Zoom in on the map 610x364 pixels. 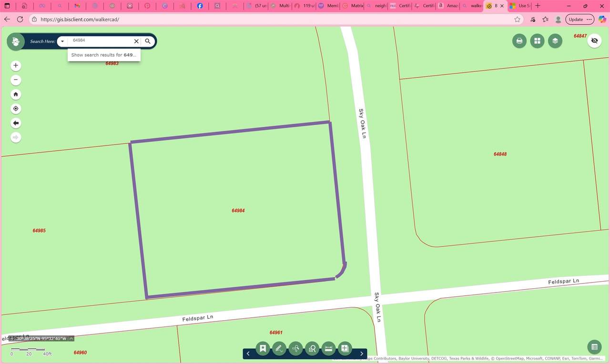pos(16,65)
